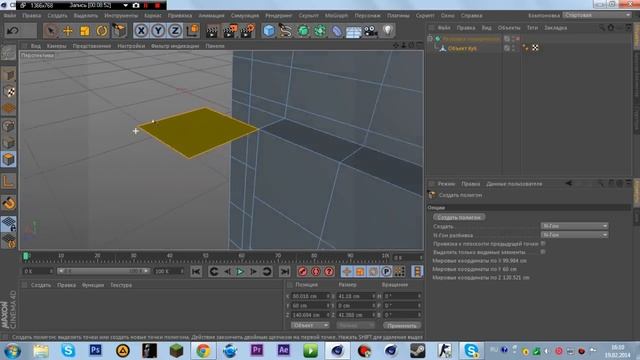Click the locked workplane icon in the left sidebar
Image resolution: width=640 pixels, height=360 pixels.
9,224
